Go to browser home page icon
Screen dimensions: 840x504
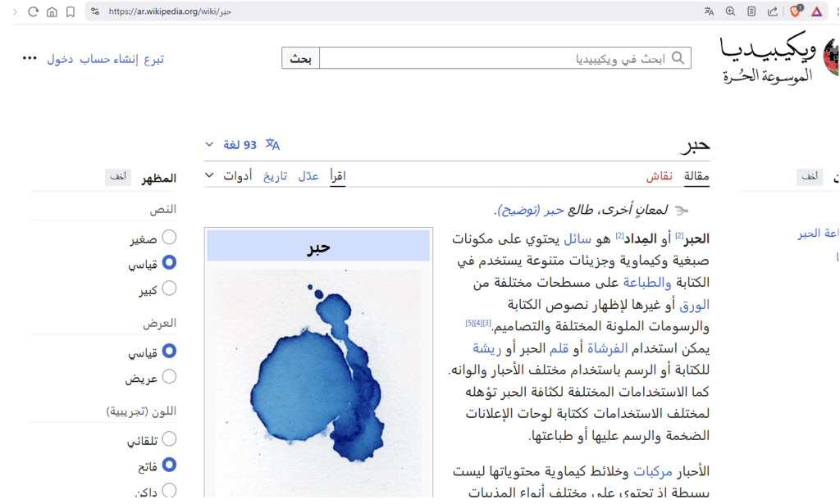[x=52, y=11]
